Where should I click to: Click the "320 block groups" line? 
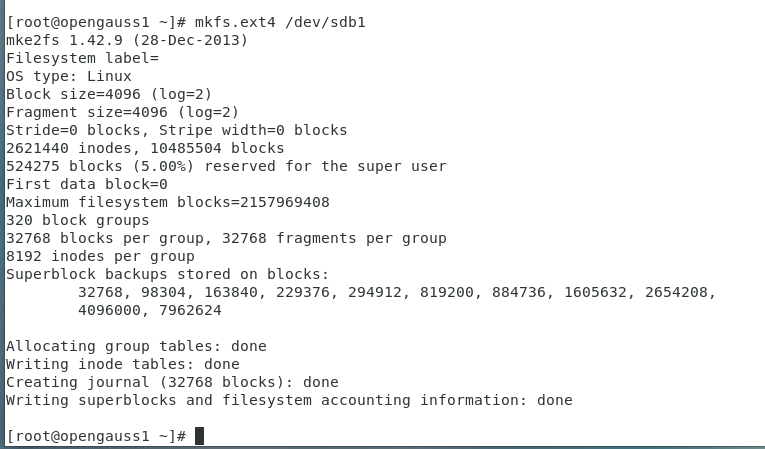point(78,220)
